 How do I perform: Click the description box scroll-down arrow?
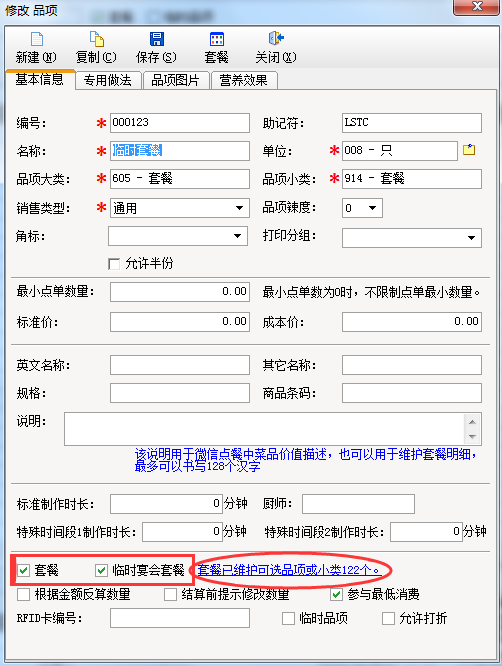472,437
